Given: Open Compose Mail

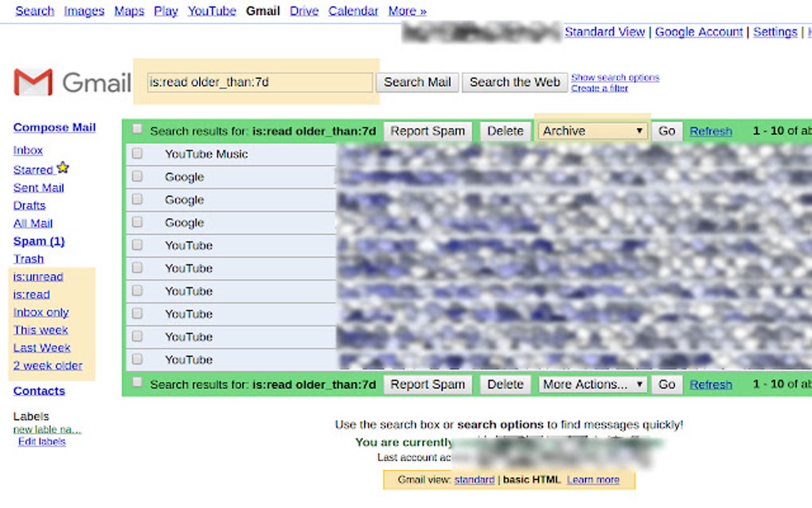Looking at the screenshot, I should 53,127.
